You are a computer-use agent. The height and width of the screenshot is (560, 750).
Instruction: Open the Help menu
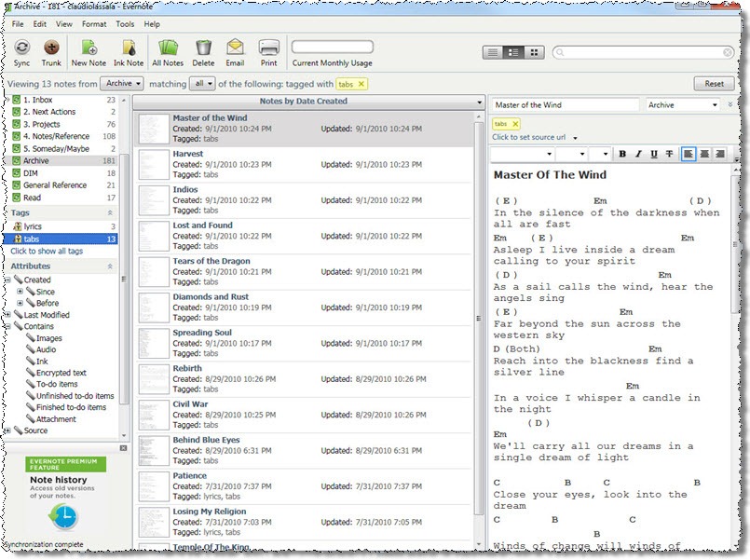pyautogui.click(x=152, y=24)
